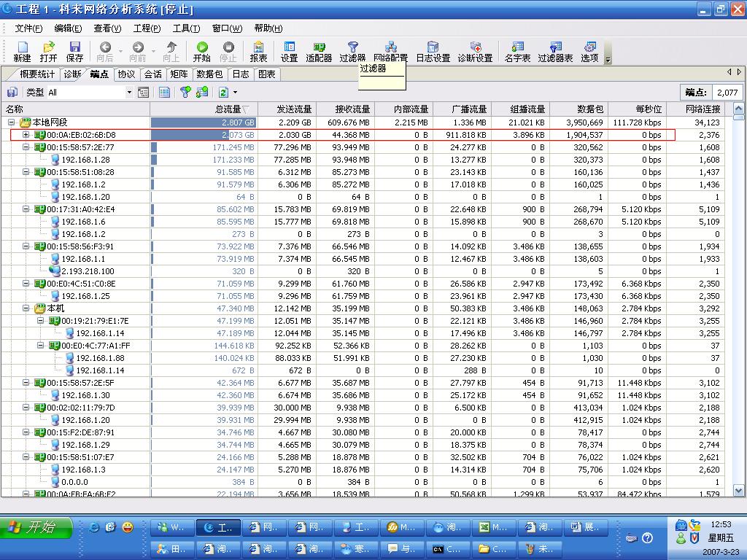Open the 适配器 (Adapter) toolbar icon

coord(319,51)
